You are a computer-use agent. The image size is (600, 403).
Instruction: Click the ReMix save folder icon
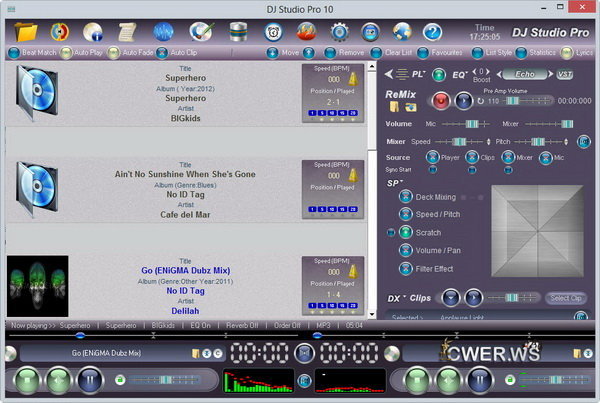coord(411,107)
